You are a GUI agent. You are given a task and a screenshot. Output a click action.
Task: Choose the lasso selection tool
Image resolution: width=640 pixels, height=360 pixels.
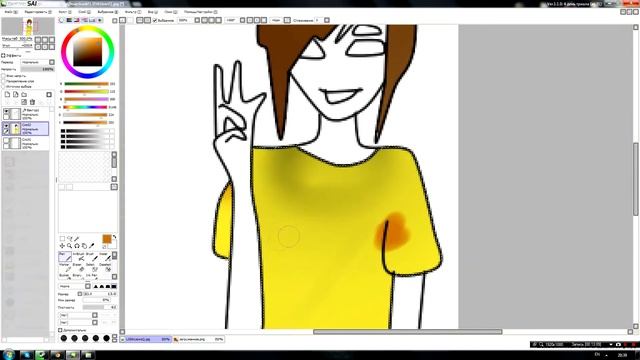point(70,238)
